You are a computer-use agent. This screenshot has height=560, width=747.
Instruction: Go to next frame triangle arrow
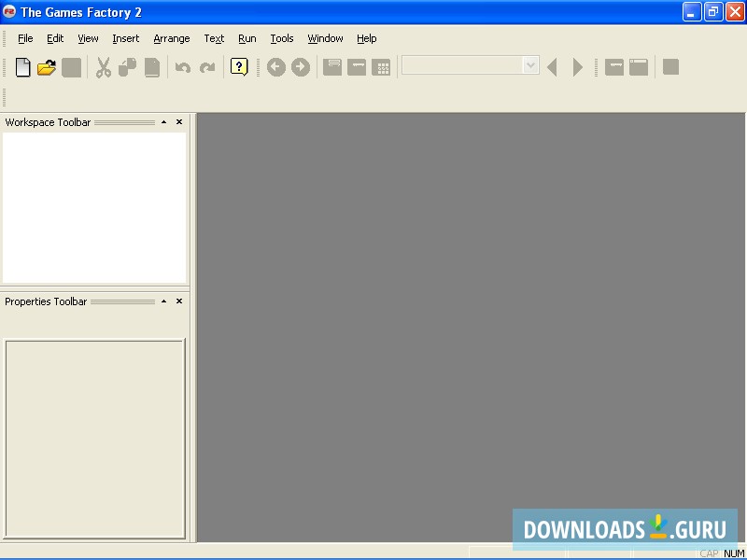pyautogui.click(x=577, y=67)
